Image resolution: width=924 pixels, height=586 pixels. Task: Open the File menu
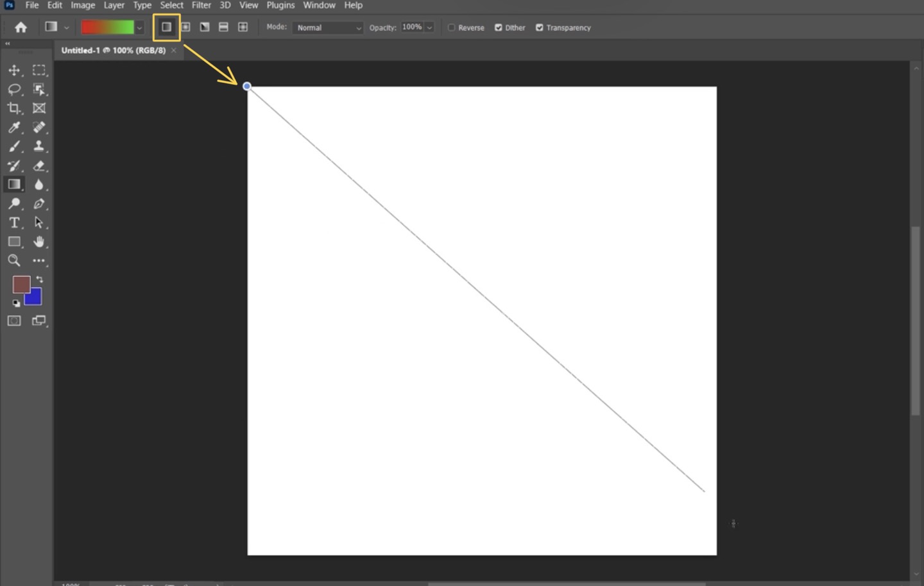32,5
